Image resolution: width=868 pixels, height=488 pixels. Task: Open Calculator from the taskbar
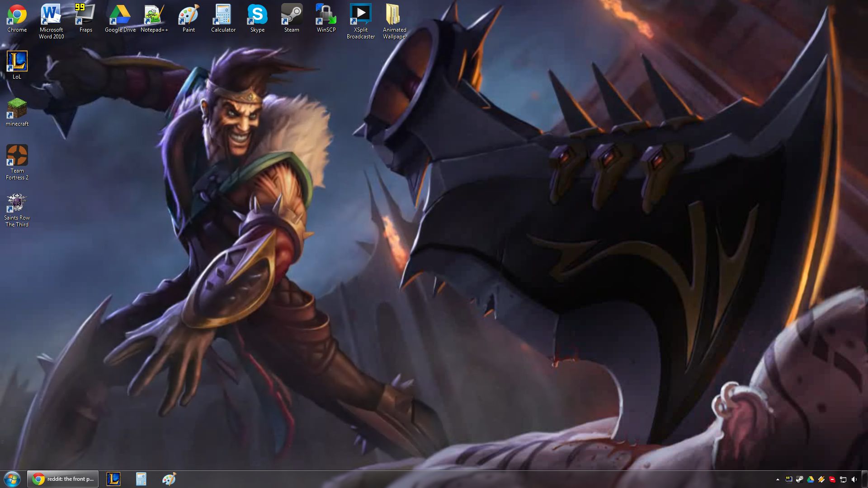[x=141, y=479]
